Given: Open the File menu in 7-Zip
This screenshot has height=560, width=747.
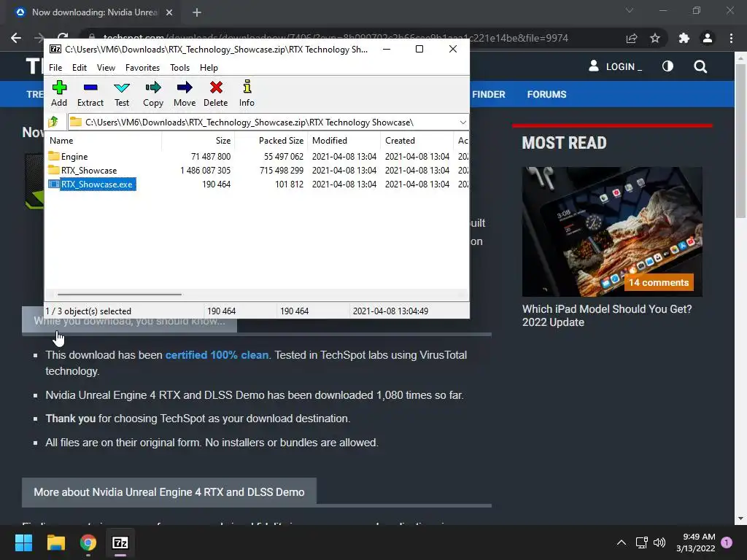Looking at the screenshot, I should (55, 68).
